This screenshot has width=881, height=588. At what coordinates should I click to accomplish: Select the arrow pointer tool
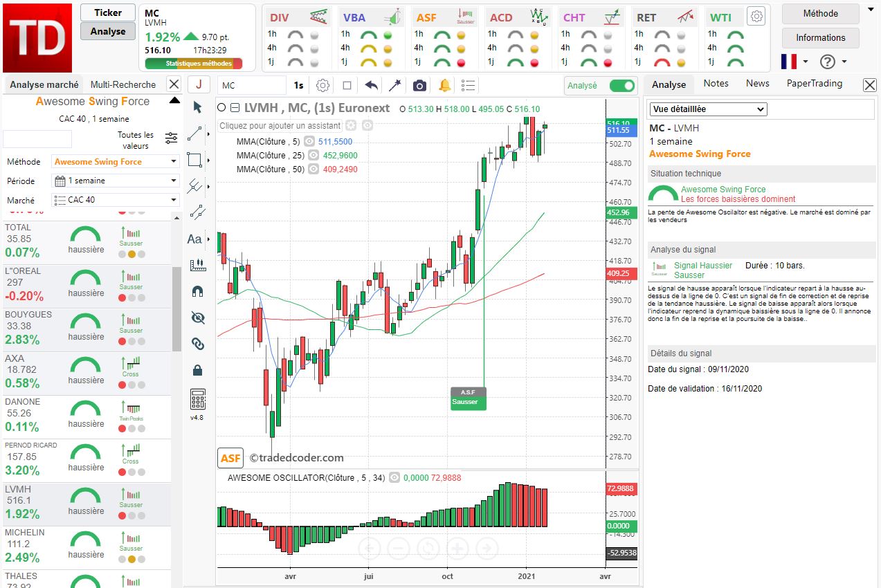197,107
